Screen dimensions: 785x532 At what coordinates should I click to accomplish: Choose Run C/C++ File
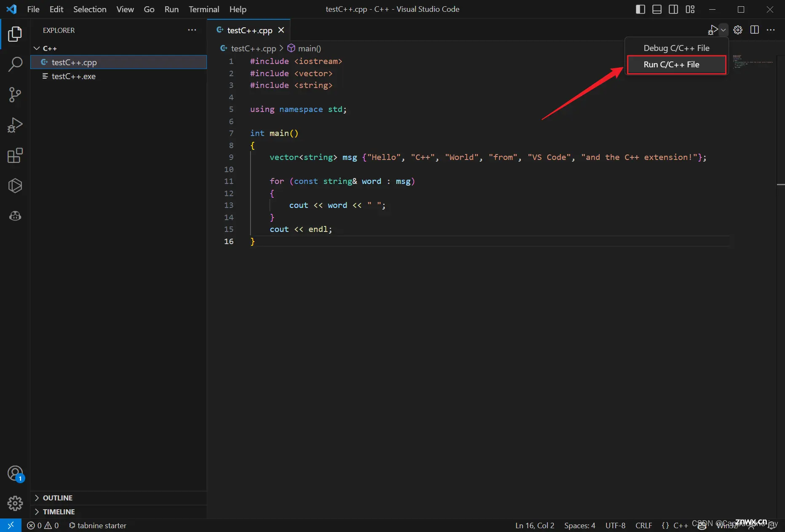(x=676, y=64)
